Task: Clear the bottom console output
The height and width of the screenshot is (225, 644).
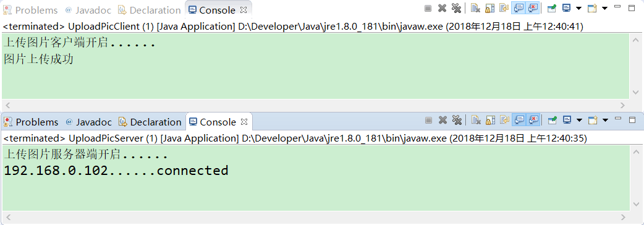Action: tap(476, 120)
